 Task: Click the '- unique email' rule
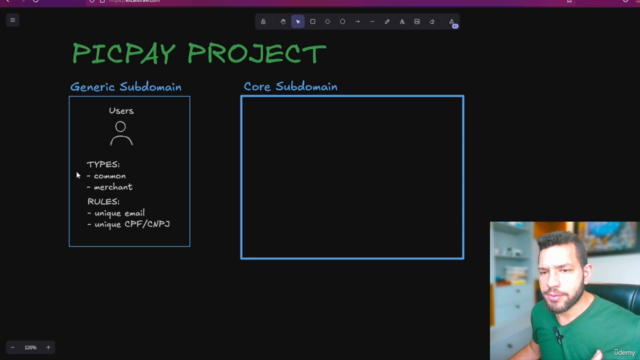(116, 213)
